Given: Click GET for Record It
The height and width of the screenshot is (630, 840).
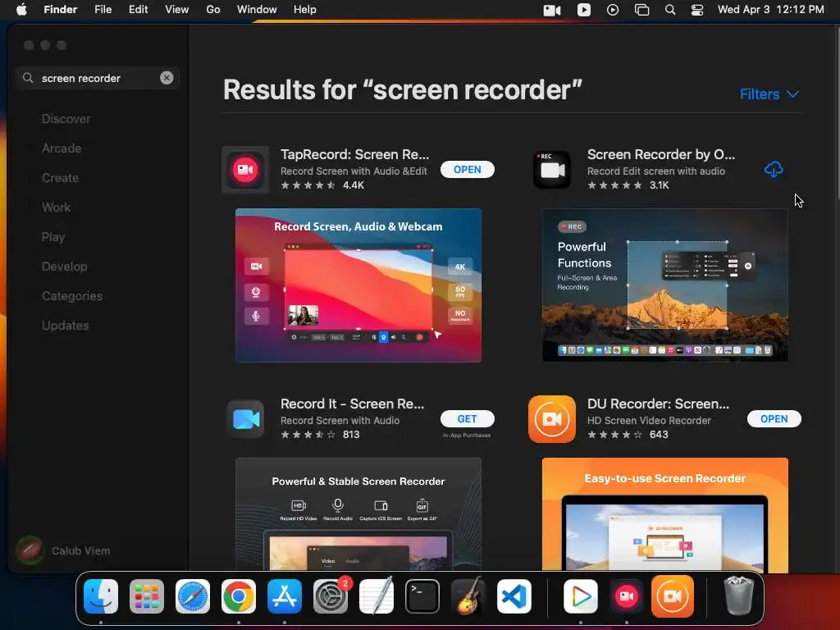Looking at the screenshot, I should pyautogui.click(x=467, y=419).
